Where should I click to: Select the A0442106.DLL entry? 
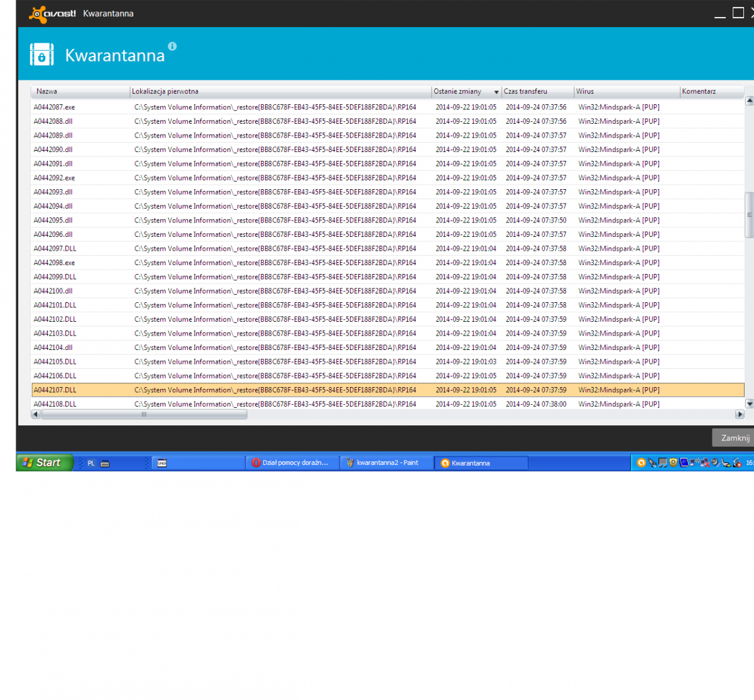388,376
